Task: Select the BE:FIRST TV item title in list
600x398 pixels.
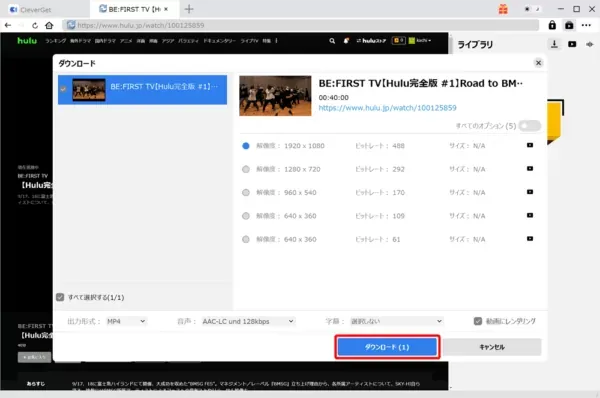Action: (164, 87)
